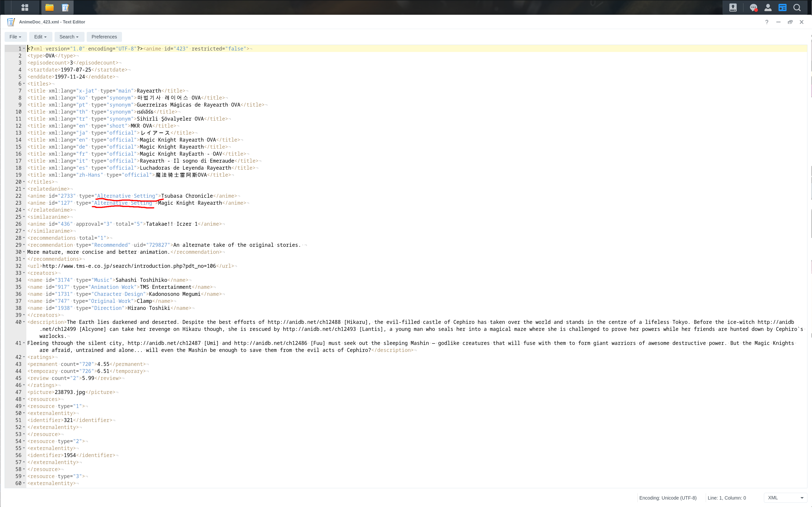Open the upload queue icon
The width and height of the screenshot is (812, 509).
pyautogui.click(x=733, y=7)
